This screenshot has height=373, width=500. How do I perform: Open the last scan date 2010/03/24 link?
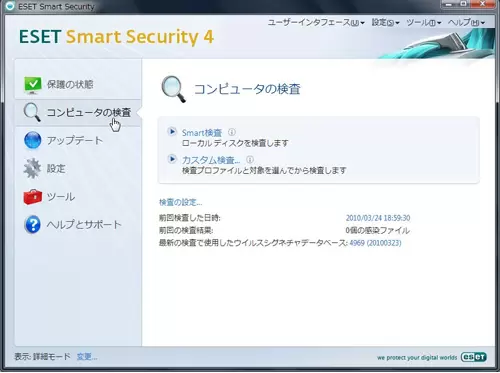coord(378,218)
